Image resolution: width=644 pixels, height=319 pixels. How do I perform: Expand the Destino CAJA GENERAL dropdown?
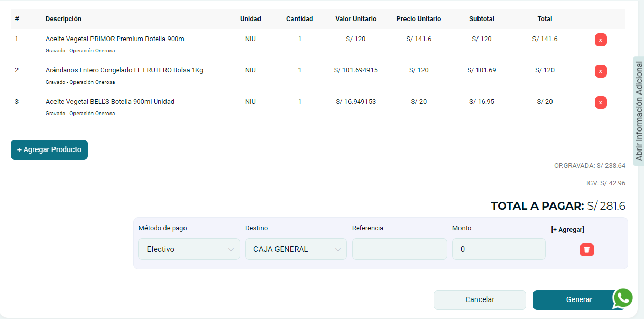pos(296,249)
